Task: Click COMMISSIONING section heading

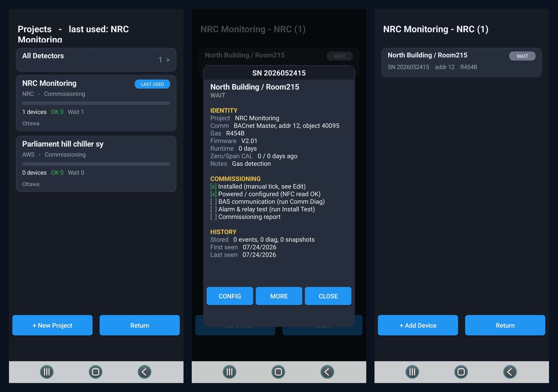Action: click(236, 179)
